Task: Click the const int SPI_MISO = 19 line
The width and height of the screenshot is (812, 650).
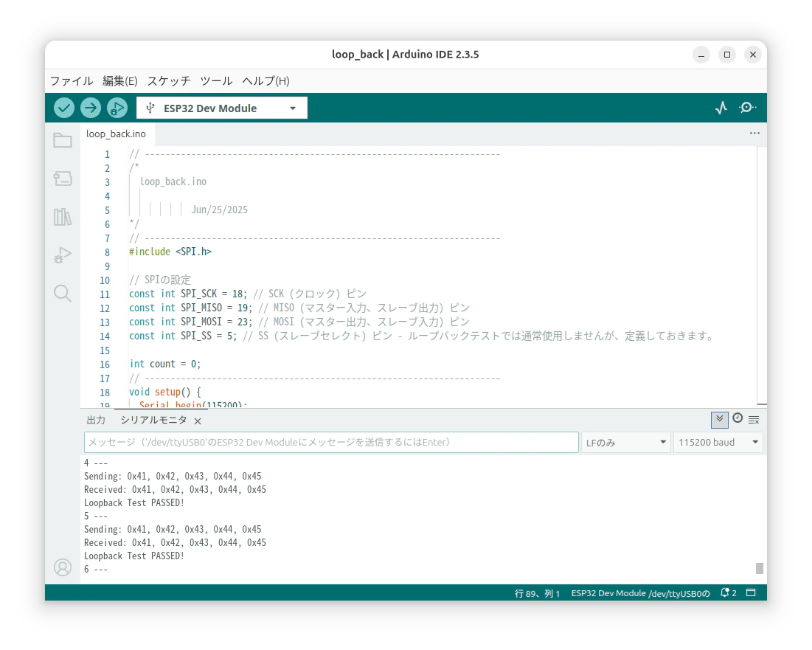Action: click(x=299, y=308)
